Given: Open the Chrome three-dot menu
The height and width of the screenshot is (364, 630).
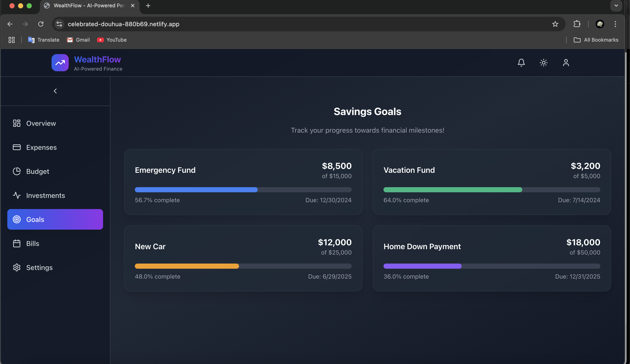Looking at the screenshot, I should 615,24.
